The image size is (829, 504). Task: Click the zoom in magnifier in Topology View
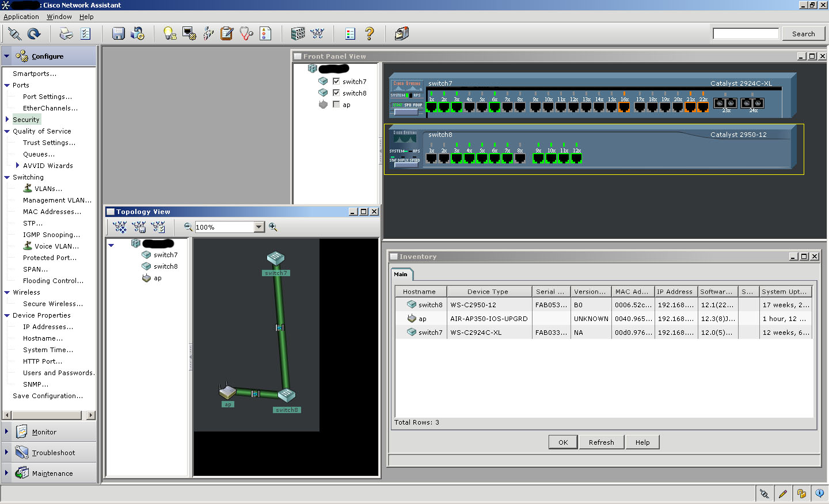coord(273,227)
